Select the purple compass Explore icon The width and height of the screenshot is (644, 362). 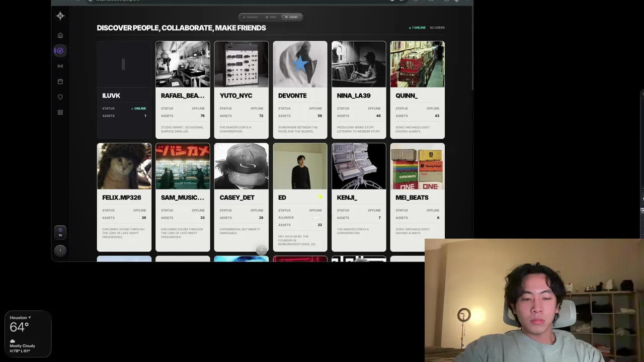tap(60, 50)
